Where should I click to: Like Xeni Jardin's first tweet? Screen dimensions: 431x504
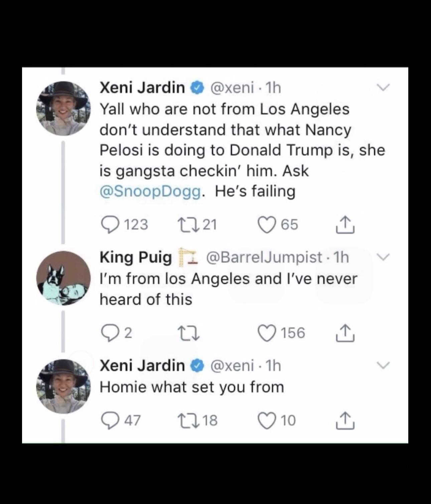267,224
